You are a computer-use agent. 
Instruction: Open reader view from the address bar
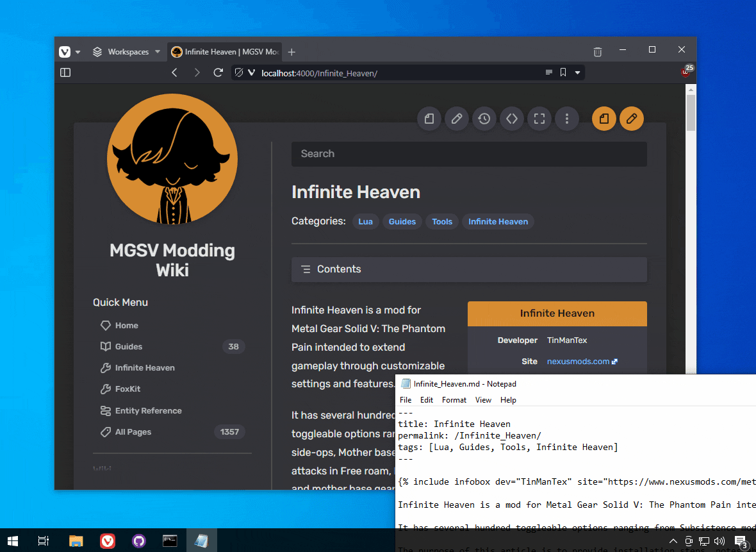point(548,72)
